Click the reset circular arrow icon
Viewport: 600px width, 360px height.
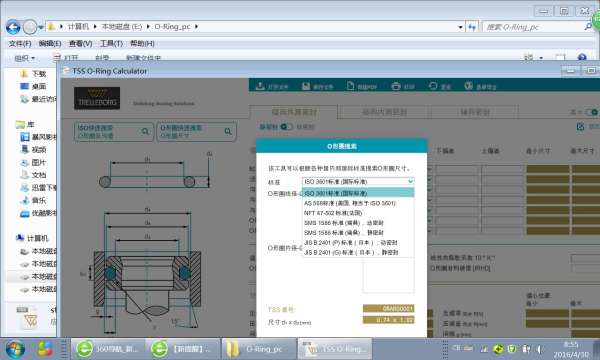[433, 86]
